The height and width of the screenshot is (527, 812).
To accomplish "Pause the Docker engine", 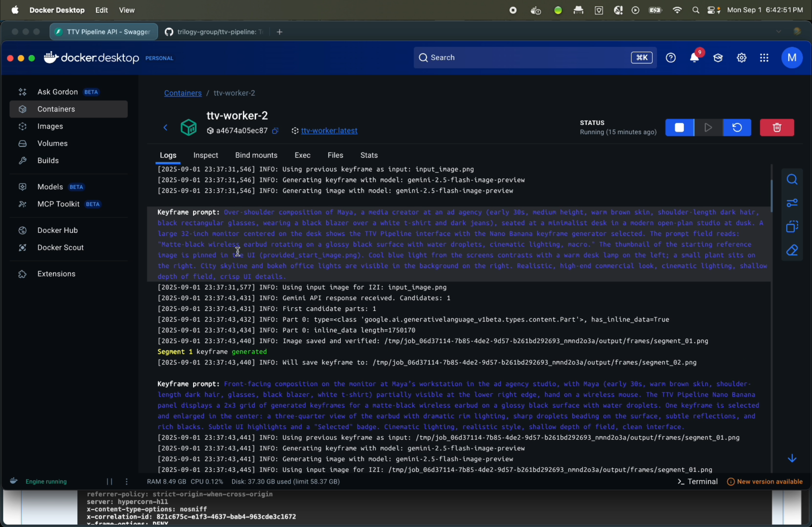I will click(110, 482).
